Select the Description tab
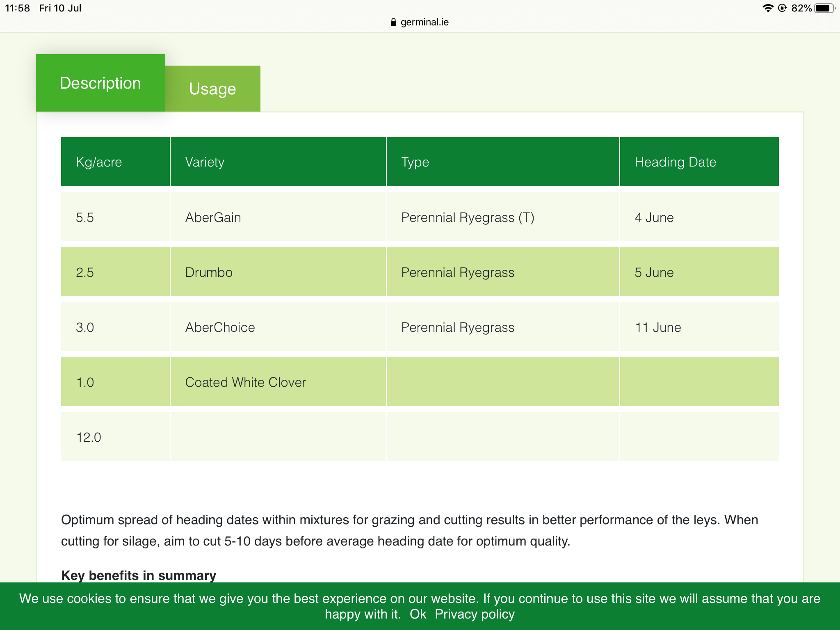This screenshot has width=840, height=630. (x=100, y=83)
